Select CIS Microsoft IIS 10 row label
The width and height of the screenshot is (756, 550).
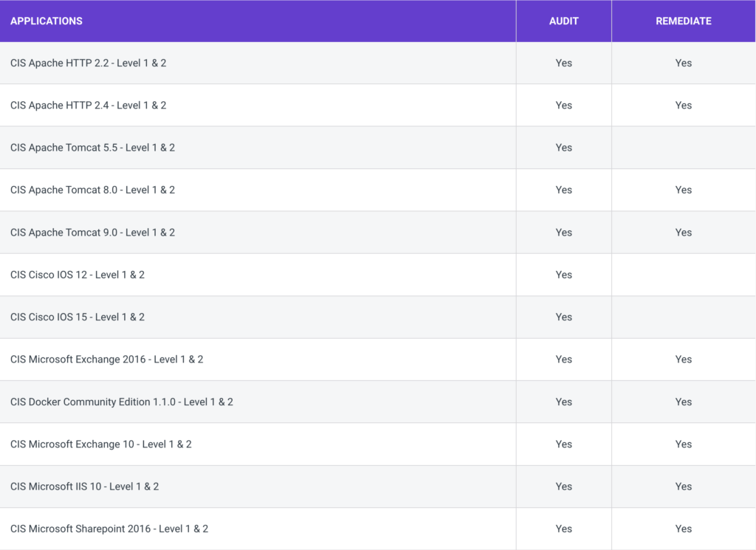pyautogui.click(x=84, y=487)
